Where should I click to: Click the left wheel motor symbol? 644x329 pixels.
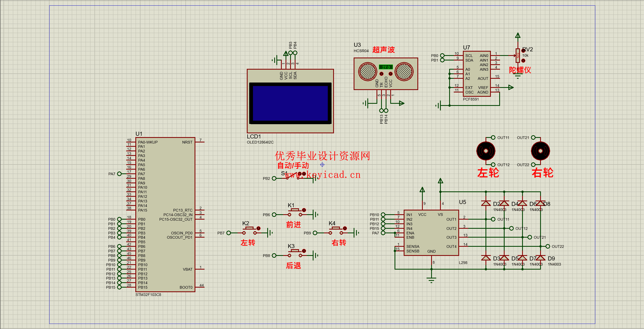(486, 151)
